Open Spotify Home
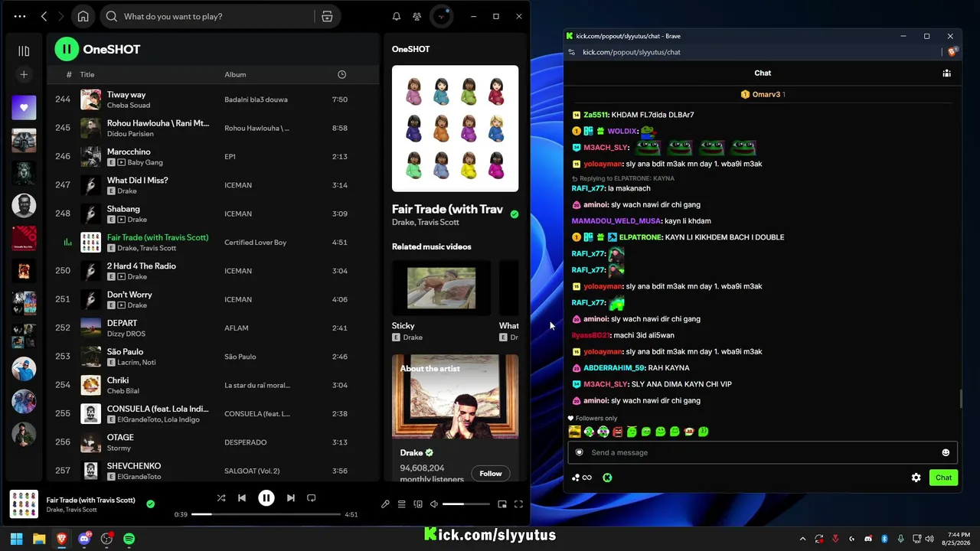This screenshot has width=980, height=551. [83, 16]
